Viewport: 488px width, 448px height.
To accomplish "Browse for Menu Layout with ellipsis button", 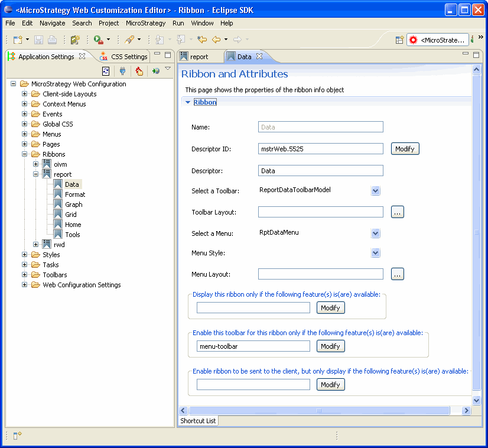I will click(x=398, y=274).
